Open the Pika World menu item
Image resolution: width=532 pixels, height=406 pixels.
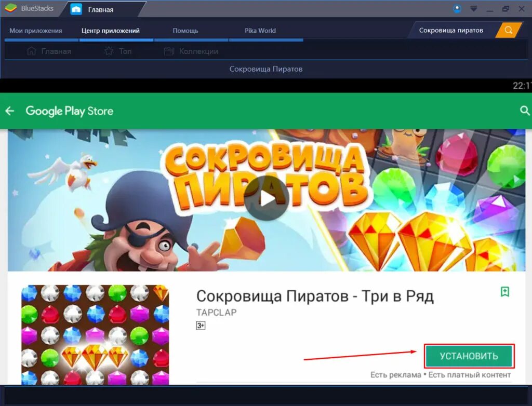tap(260, 30)
